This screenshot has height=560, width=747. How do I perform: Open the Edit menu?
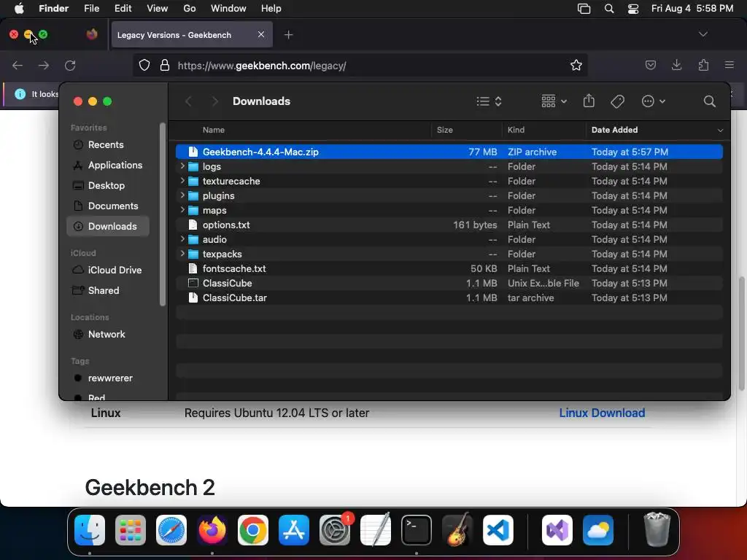click(123, 9)
